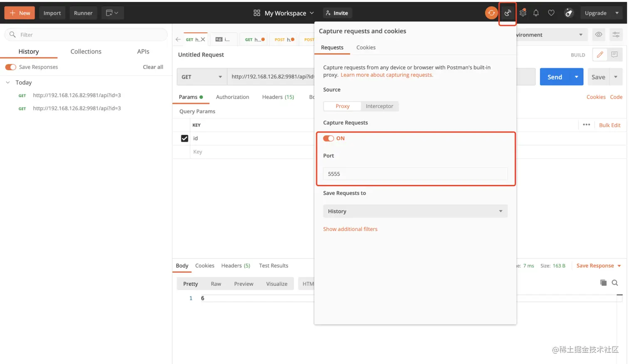The height and width of the screenshot is (364, 629).
Task: Click the Invite button
Action: pos(337,13)
